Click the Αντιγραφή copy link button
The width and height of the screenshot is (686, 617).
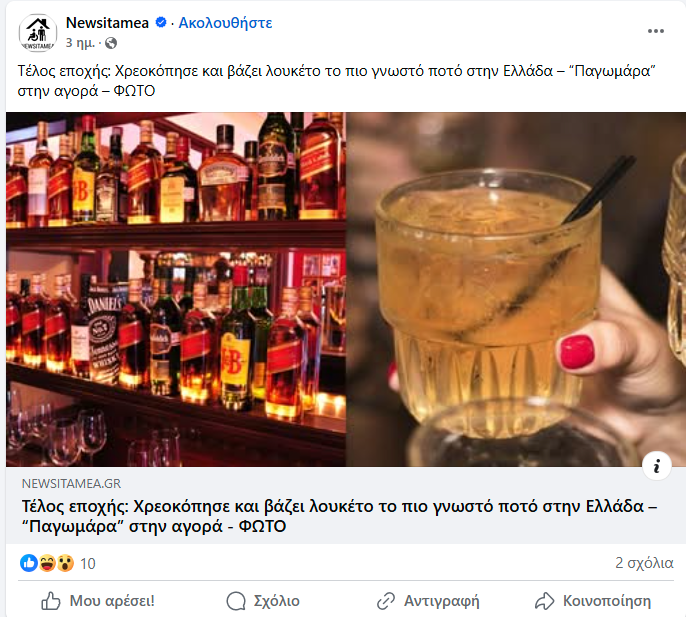[428, 601]
